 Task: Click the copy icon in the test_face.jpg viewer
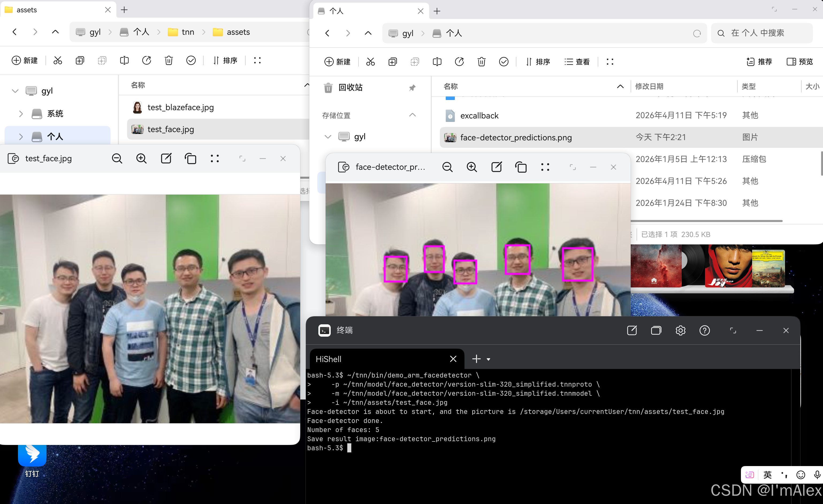(190, 159)
